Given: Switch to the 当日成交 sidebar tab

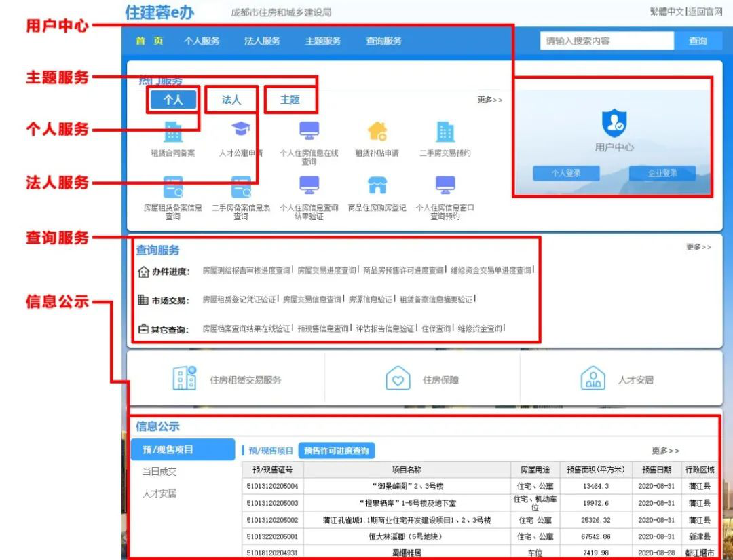Looking at the screenshot, I should pos(159,472).
